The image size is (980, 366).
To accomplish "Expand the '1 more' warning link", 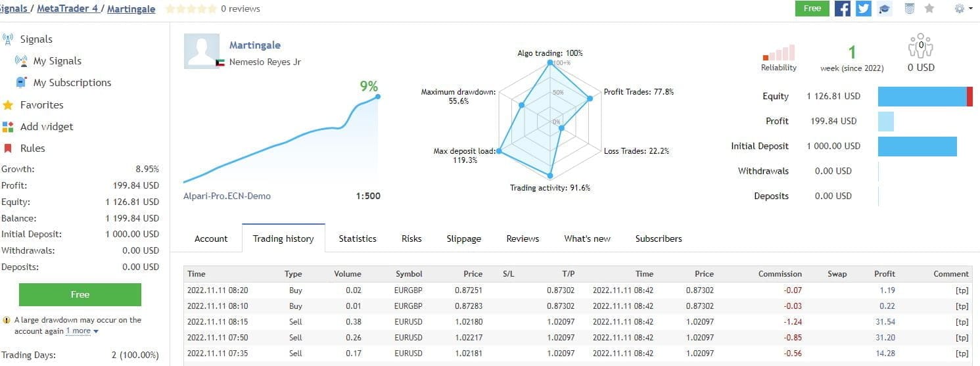I will pos(82,331).
